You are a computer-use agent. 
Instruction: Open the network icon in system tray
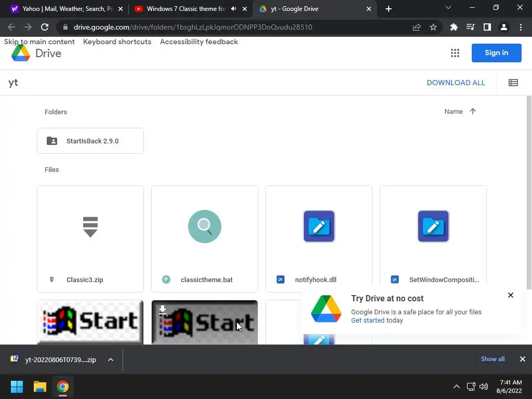471,387
